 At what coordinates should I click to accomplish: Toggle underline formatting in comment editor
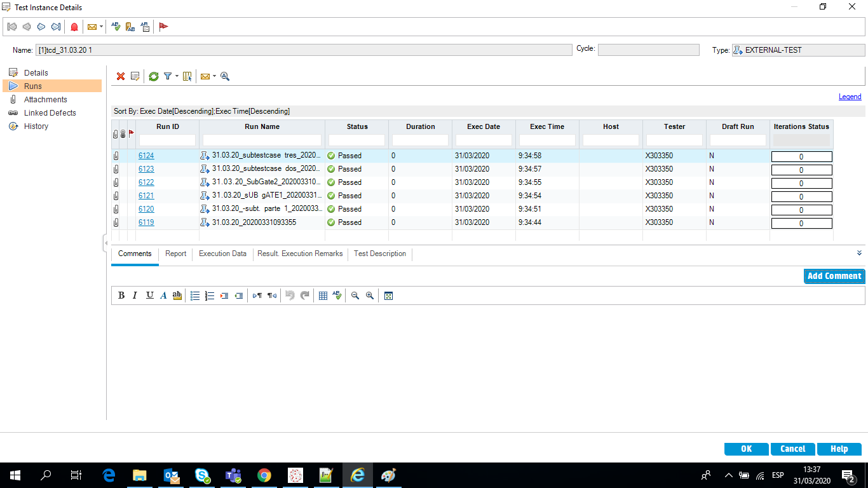pyautogui.click(x=149, y=295)
